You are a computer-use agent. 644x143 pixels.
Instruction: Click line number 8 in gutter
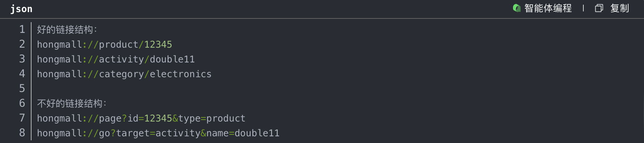tap(22, 133)
